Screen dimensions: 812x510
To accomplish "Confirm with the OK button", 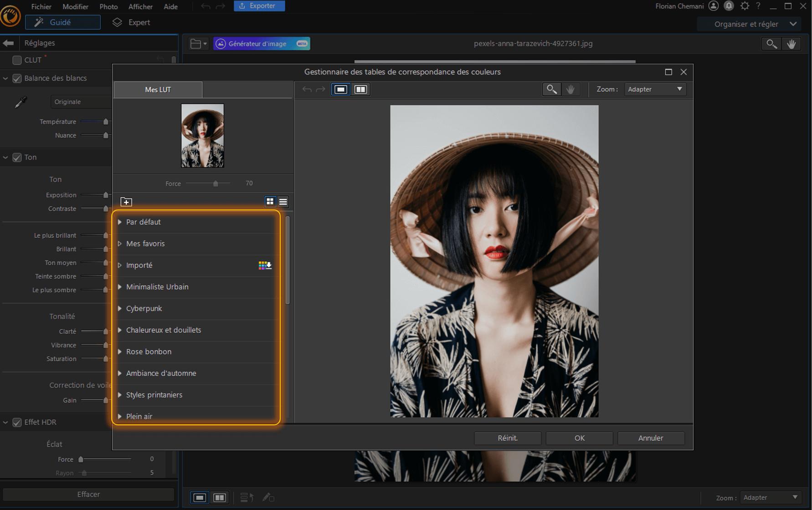I will (579, 438).
